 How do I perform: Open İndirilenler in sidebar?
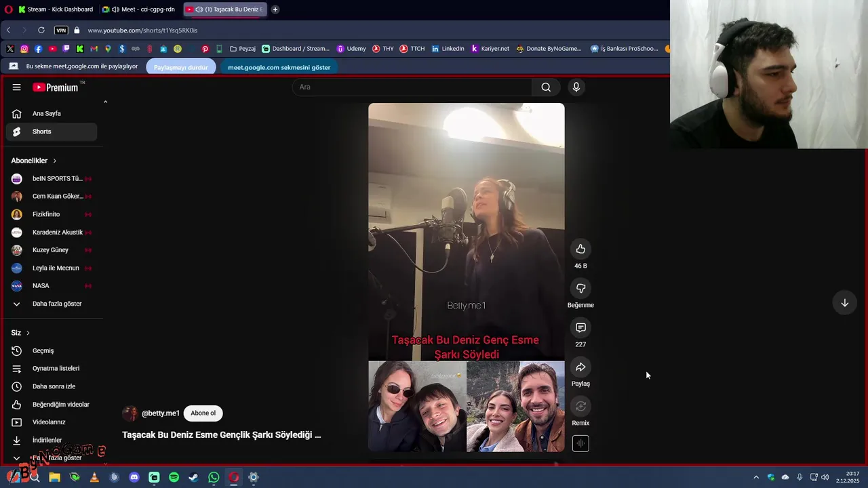tap(52, 440)
